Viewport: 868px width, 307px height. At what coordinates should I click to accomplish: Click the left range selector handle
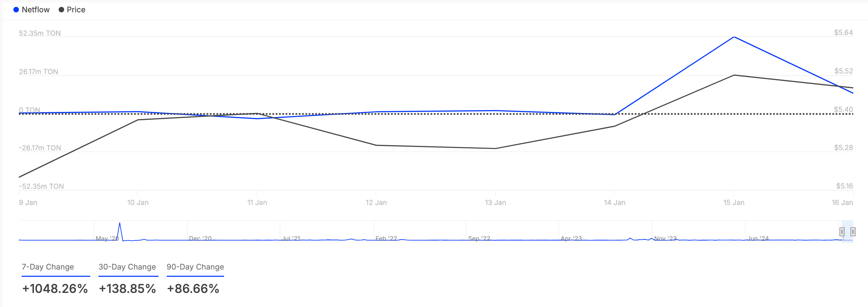pos(842,232)
